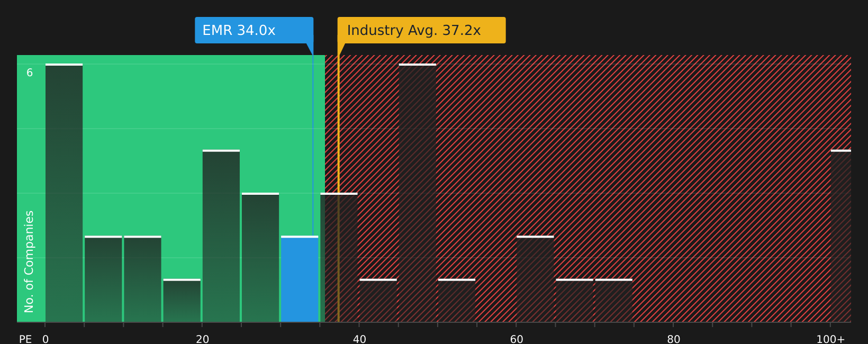Select the bar for PE 40–45
The height and width of the screenshot is (344, 868).
click(378, 301)
